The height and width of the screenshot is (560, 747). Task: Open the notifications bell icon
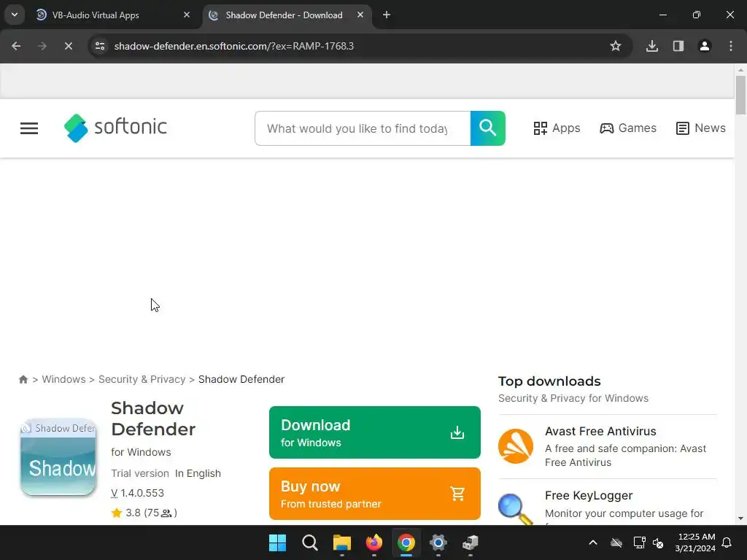(727, 542)
